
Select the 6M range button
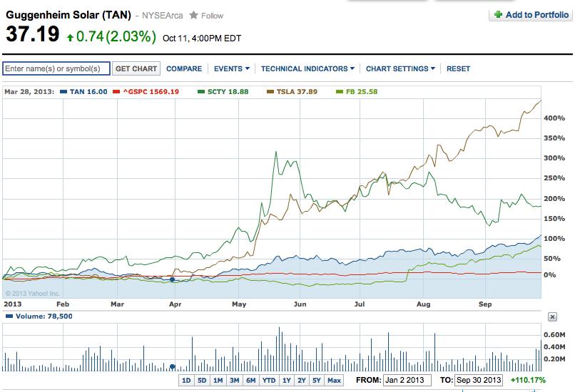(x=251, y=381)
